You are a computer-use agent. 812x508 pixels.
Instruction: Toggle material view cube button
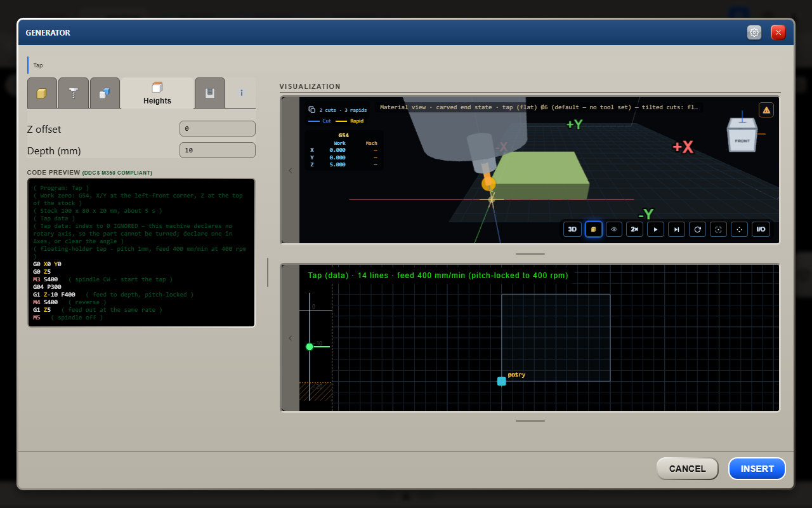(593, 229)
